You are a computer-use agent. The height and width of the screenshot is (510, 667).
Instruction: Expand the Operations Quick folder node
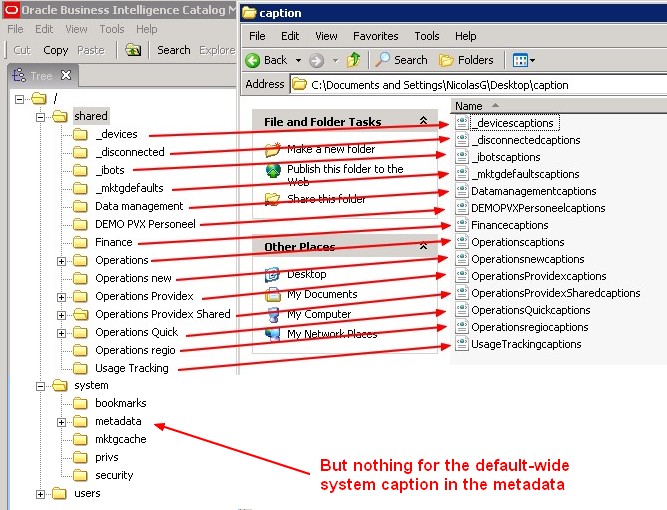click(x=61, y=333)
